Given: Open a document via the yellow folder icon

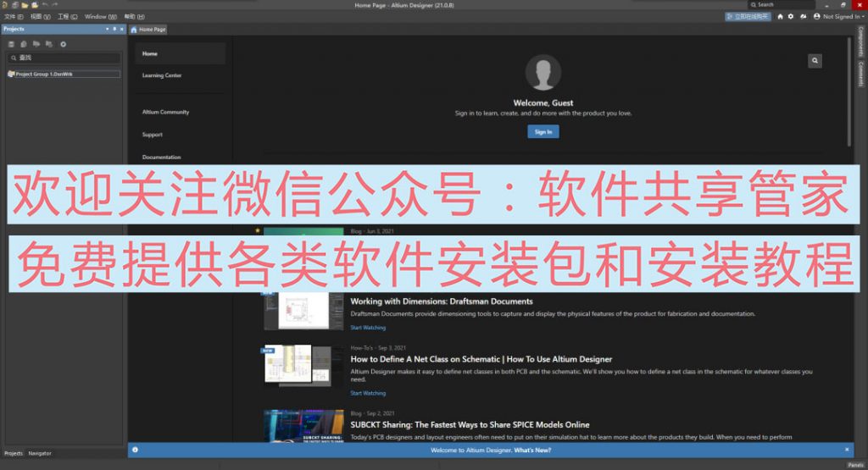Looking at the screenshot, I should (x=25, y=5).
